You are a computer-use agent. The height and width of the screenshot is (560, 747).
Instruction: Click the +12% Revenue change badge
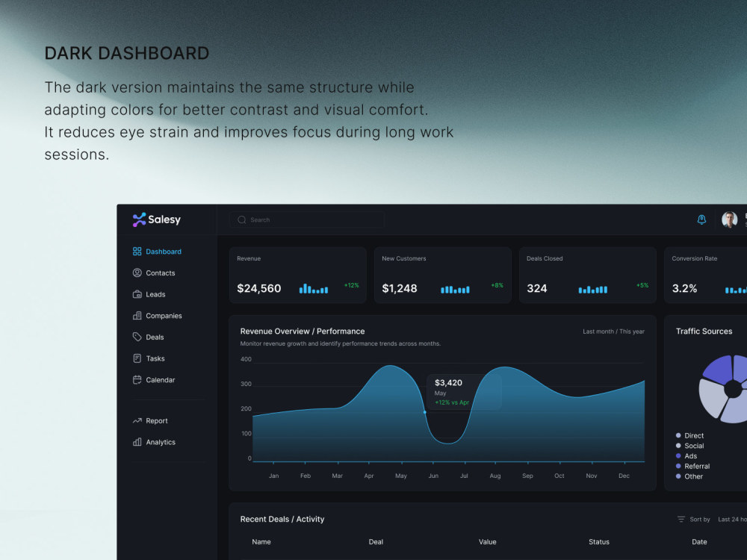352,285
